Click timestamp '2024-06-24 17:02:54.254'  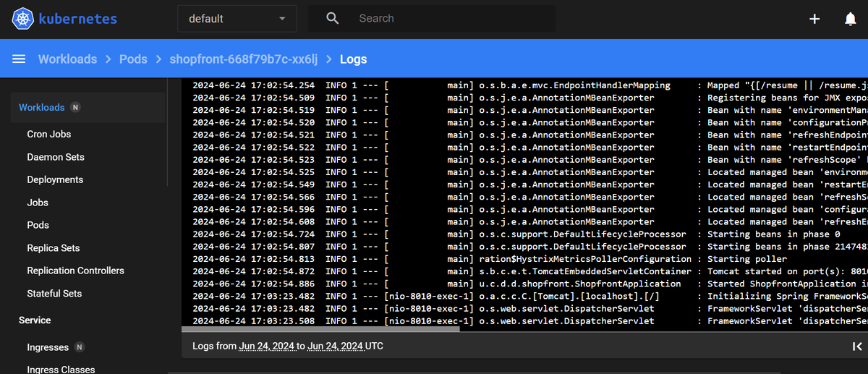pyautogui.click(x=254, y=85)
